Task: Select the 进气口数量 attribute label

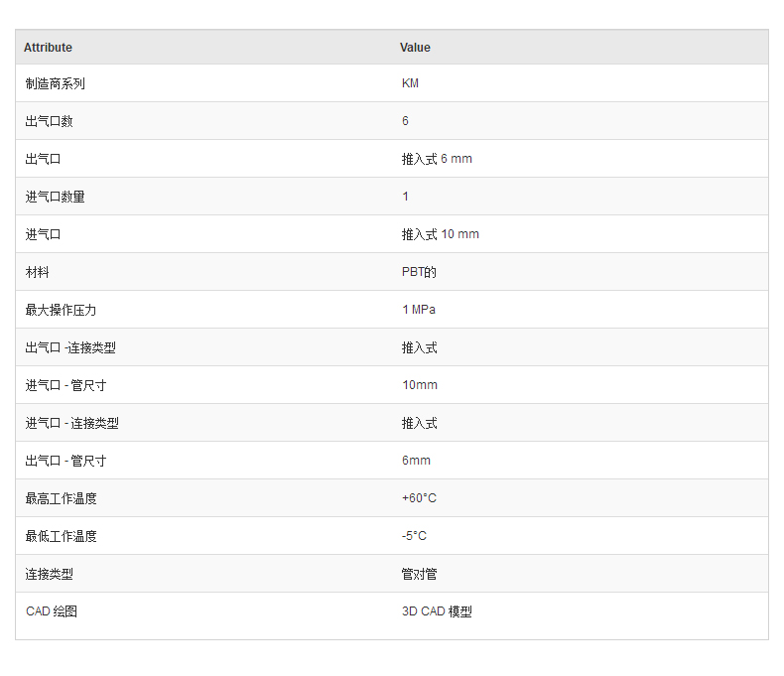Action: click(x=55, y=197)
